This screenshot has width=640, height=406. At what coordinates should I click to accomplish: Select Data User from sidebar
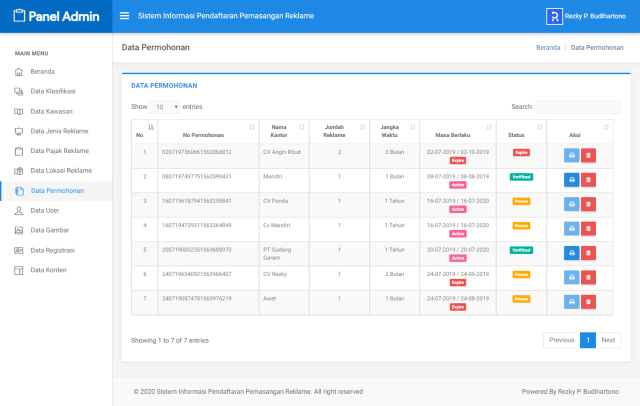coord(44,210)
